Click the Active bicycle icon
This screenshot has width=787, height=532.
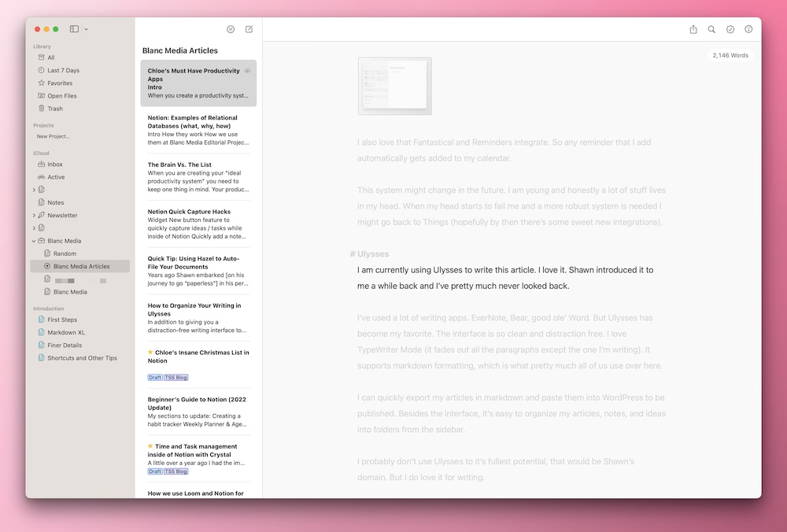click(x=42, y=177)
